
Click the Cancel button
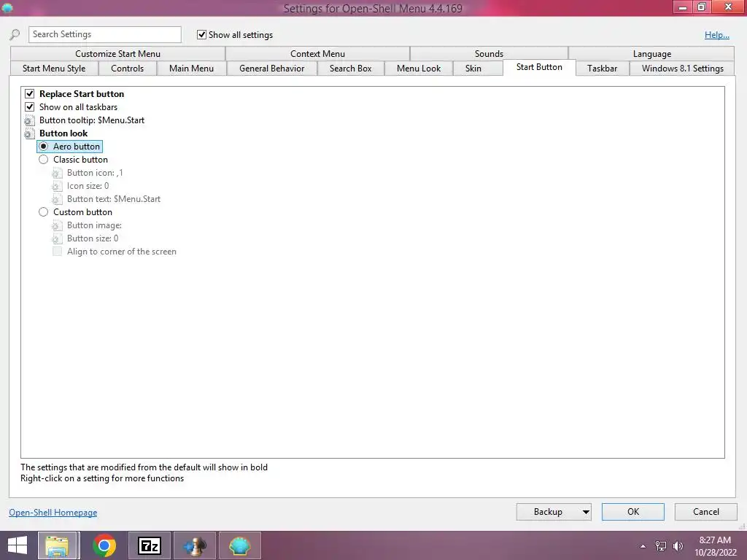(x=706, y=512)
